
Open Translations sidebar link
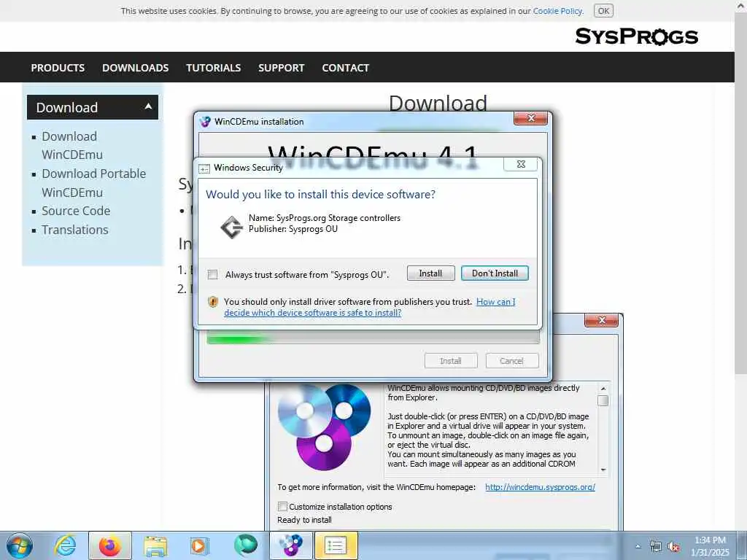click(x=75, y=230)
